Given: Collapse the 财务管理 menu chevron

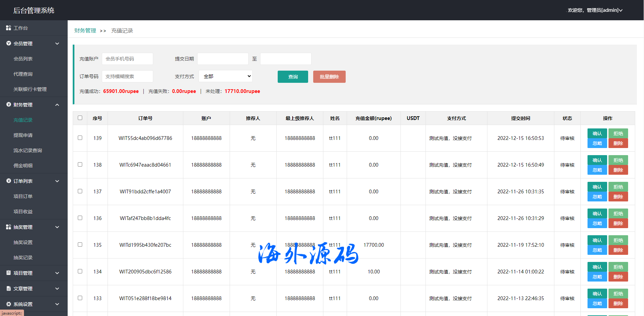Looking at the screenshot, I should point(57,105).
